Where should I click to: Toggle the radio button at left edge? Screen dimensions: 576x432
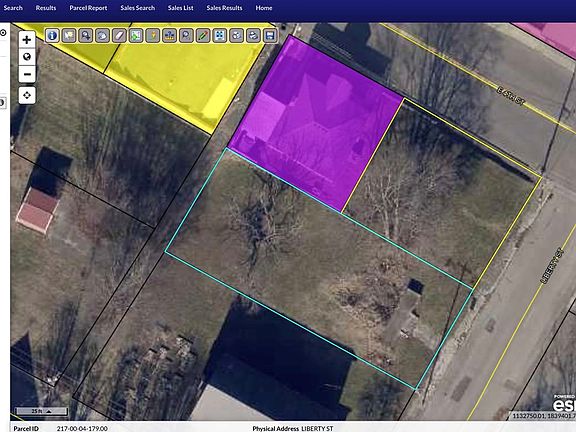[3, 33]
